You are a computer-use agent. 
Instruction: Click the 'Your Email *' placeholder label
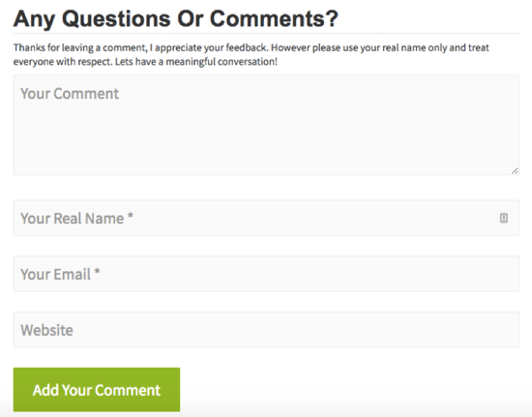(60, 274)
